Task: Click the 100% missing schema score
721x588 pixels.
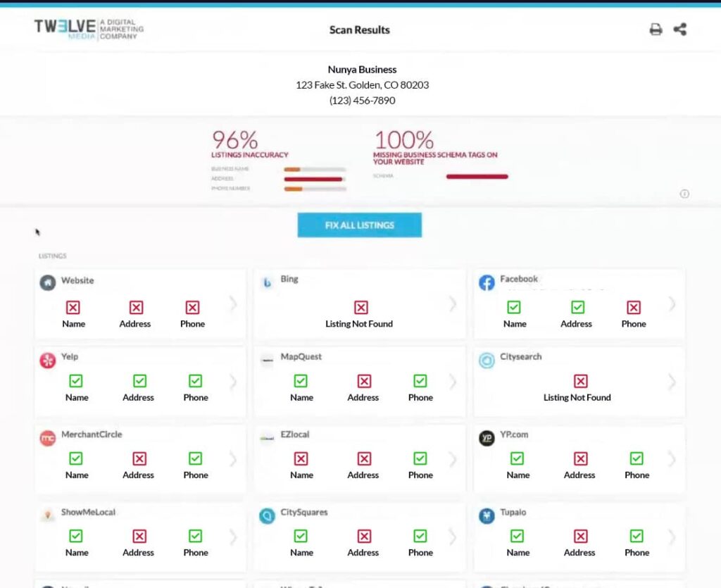Action: click(x=404, y=139)
